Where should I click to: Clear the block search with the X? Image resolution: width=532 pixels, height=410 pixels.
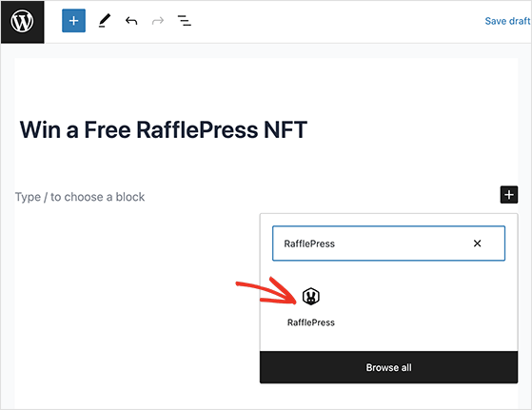478,244
